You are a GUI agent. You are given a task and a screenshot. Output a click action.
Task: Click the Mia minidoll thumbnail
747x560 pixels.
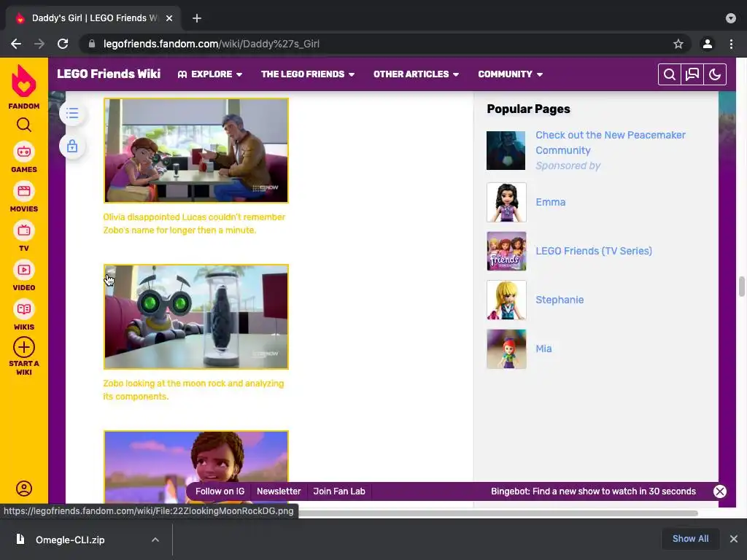(506, 349)
